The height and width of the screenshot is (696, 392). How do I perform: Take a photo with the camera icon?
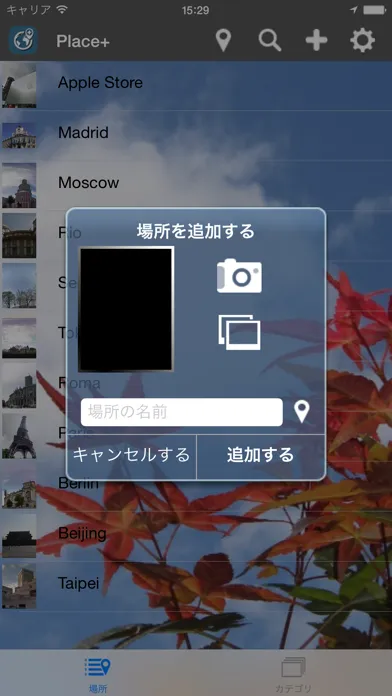pyautogui.click(x=239, y=276)
